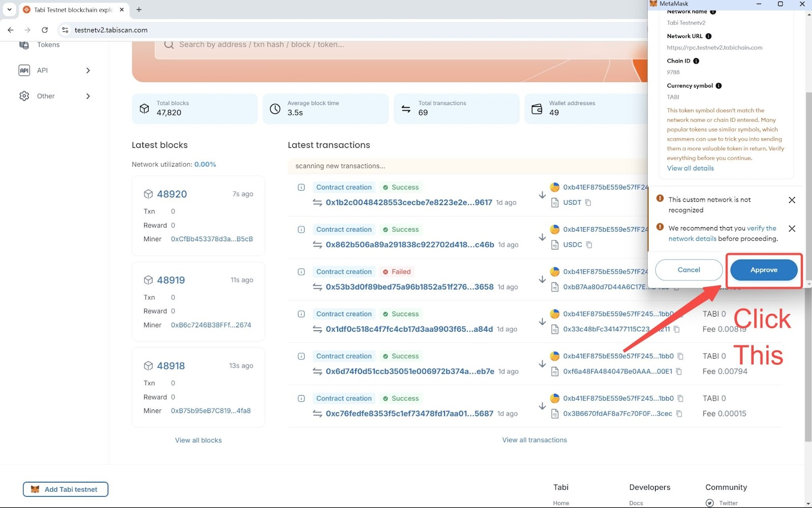Click the info icon of the USDC transaction row

301,230
